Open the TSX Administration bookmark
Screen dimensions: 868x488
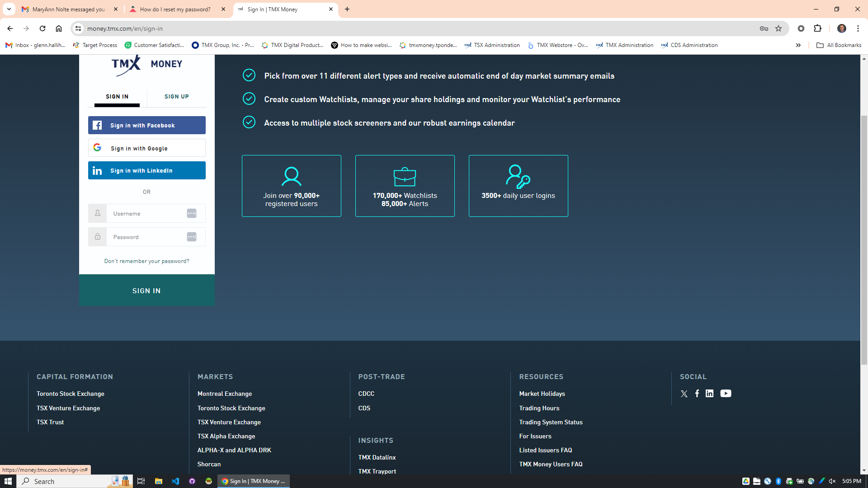[x=492, y=45]
